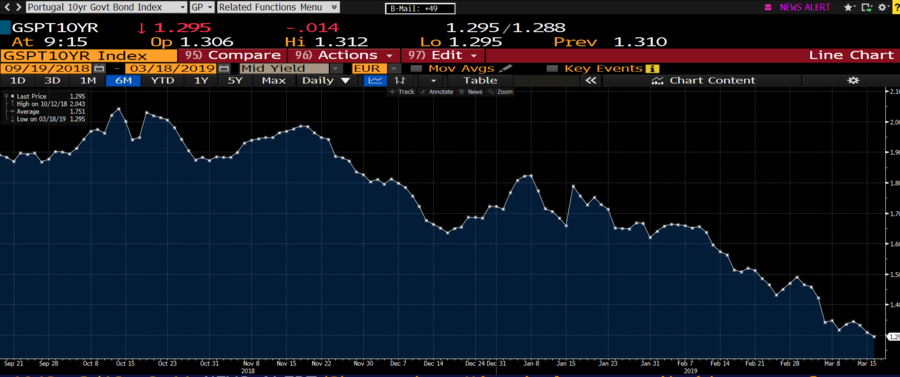Click the end date field 03/18/2019
The width and height of the screenshot is (900, 377).
coord(171,68)
